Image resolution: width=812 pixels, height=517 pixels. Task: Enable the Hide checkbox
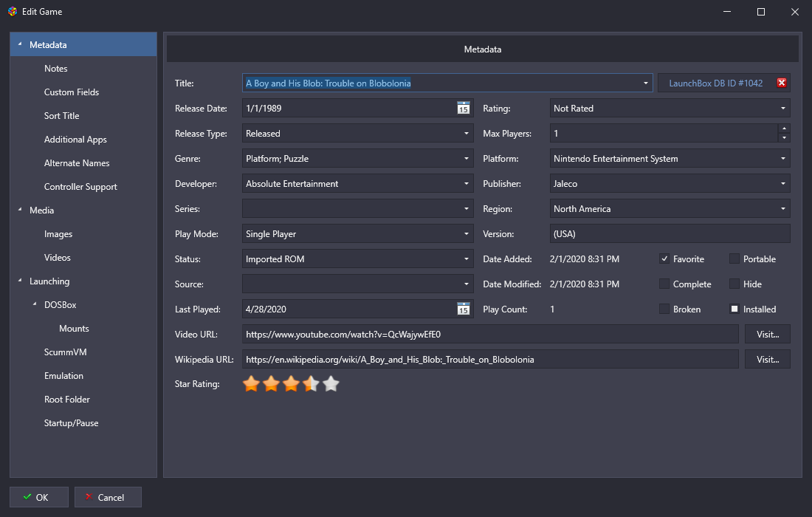pos(734,284)
